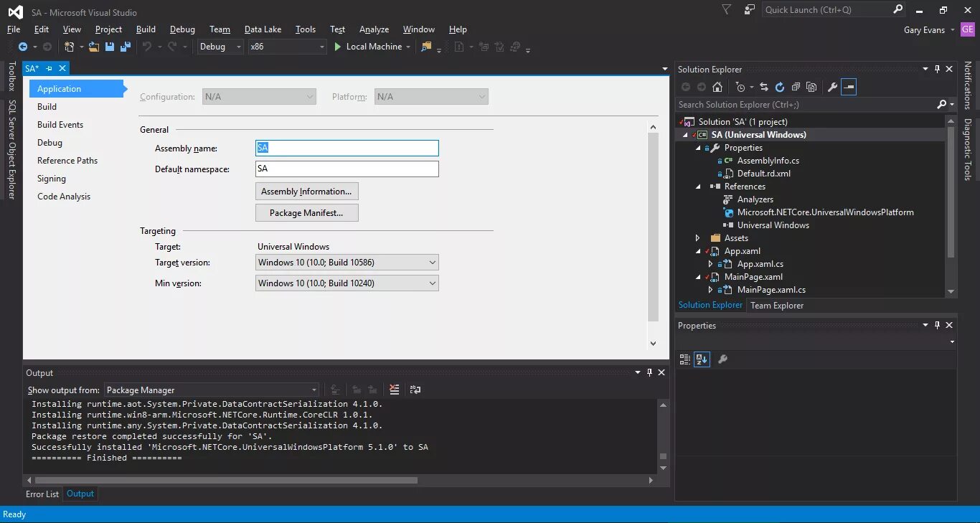Click Show All Files icon
The image size is (980, 523).
811,87
